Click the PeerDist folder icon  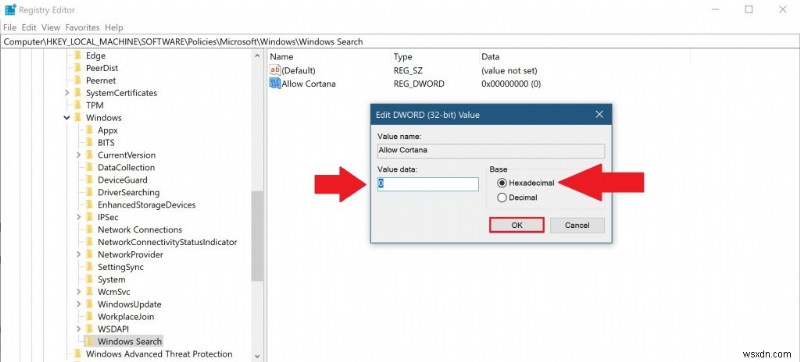[78, 68]
